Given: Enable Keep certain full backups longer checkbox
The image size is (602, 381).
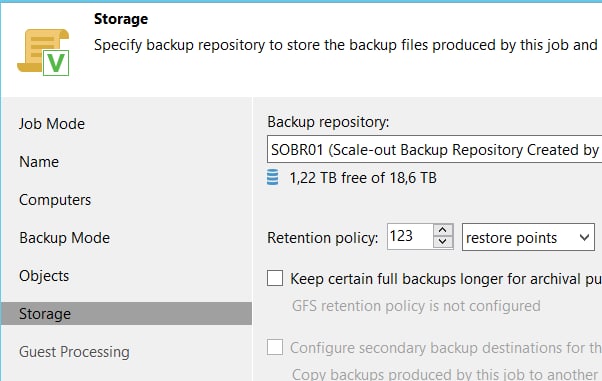Looking at the screenshot, I should [275, 278].
